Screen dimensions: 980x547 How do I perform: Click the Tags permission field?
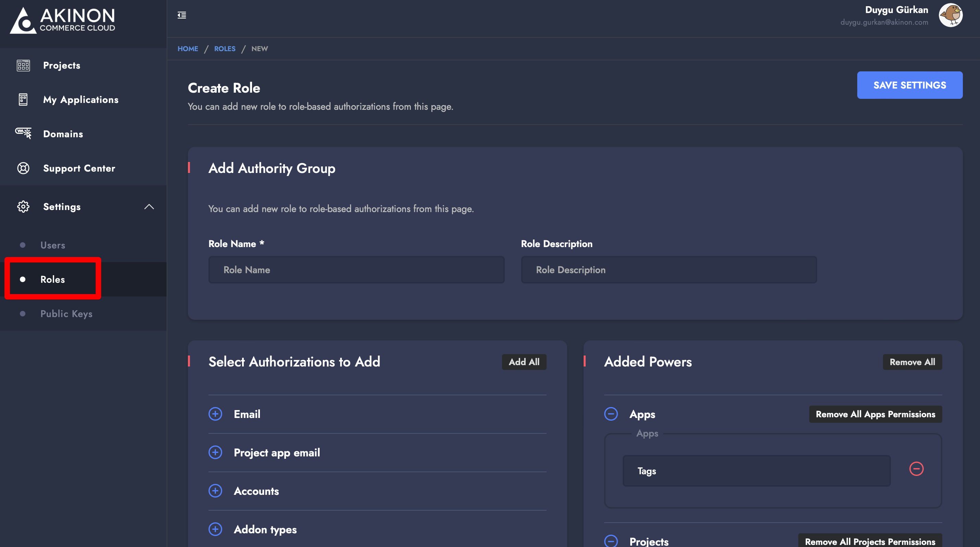click(x=756, y=471)
